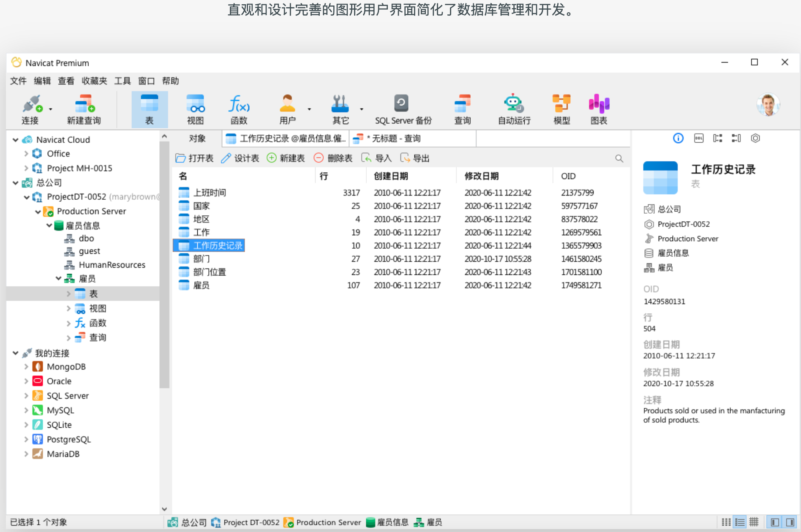801x532 pixels.
Task: Collapse the Navicat Cloud node
Action: click(16, 140)
